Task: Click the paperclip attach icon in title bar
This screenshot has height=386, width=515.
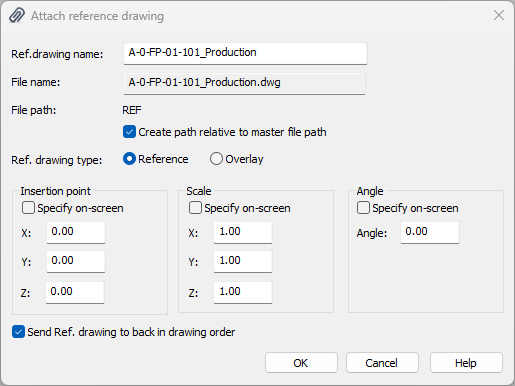Action: (17, 15)
